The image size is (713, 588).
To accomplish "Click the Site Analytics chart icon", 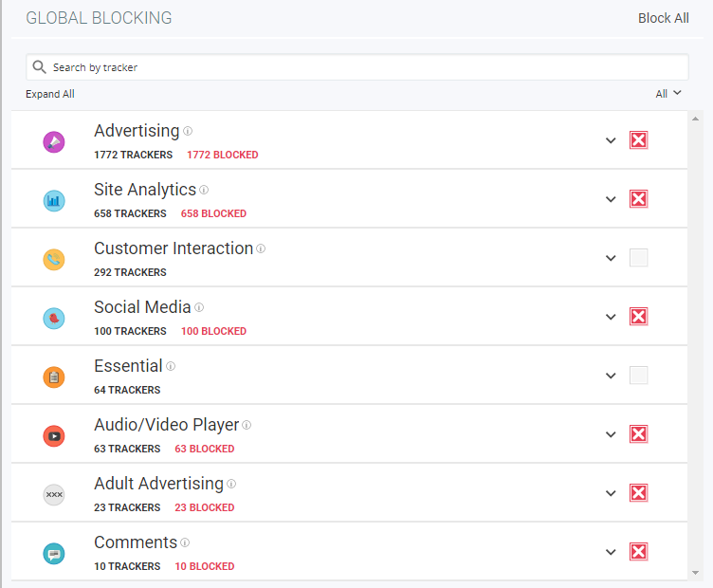I will (54, 201).
